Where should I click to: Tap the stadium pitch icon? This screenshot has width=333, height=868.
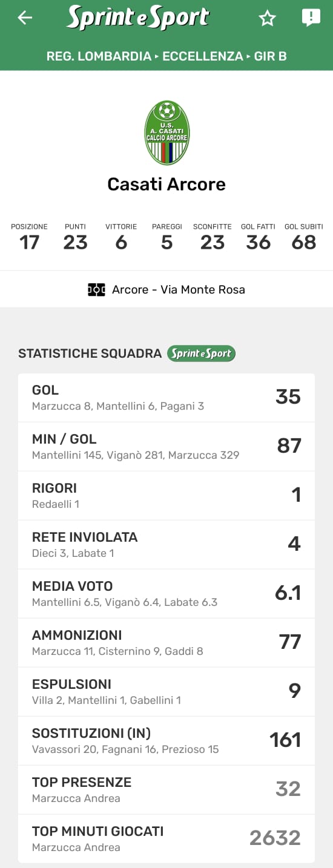pyautogui.click(x=96, y=289)
